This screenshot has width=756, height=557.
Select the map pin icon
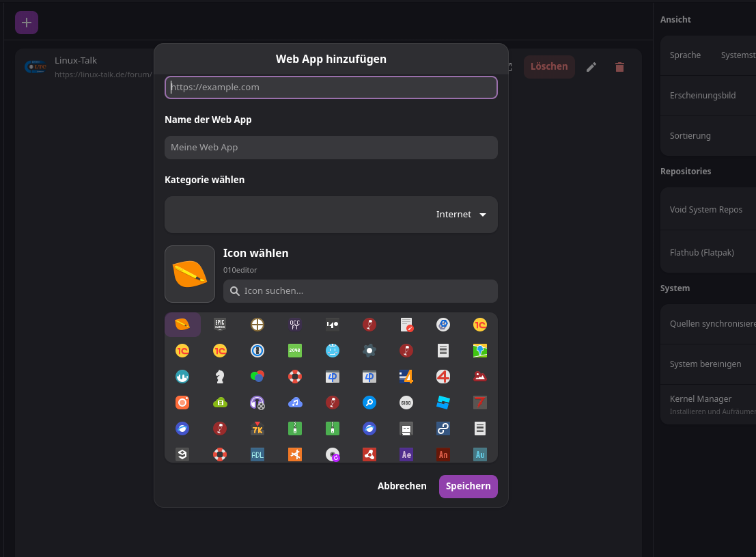(x=479, y=351)
